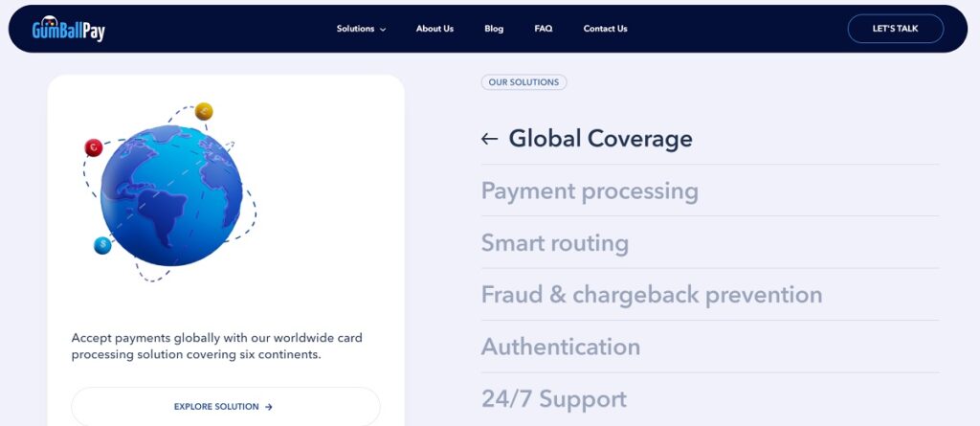Select the Global Coverage heading

(x=600, y=139)
